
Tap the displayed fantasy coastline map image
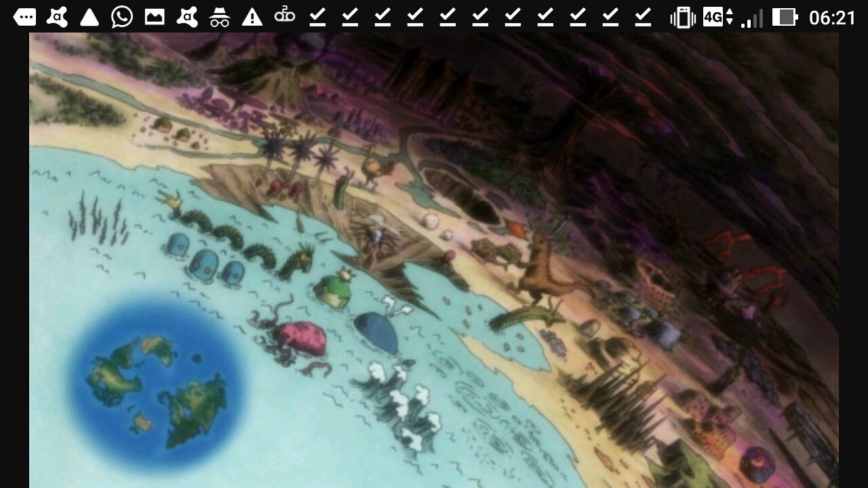click(434, 260)
